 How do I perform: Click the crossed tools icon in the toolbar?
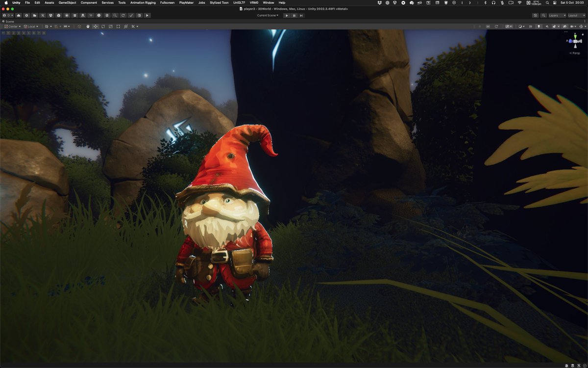pyautogui.click(x=43, y=15)
